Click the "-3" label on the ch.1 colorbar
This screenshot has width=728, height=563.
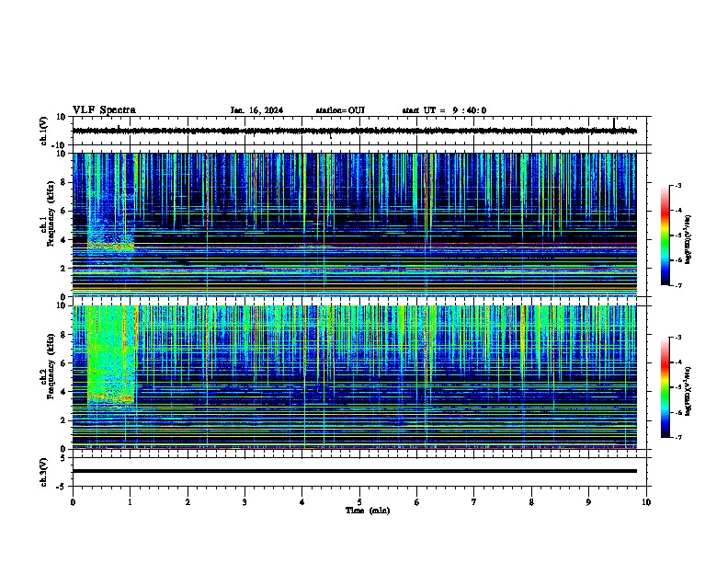[x=677, y=185]
